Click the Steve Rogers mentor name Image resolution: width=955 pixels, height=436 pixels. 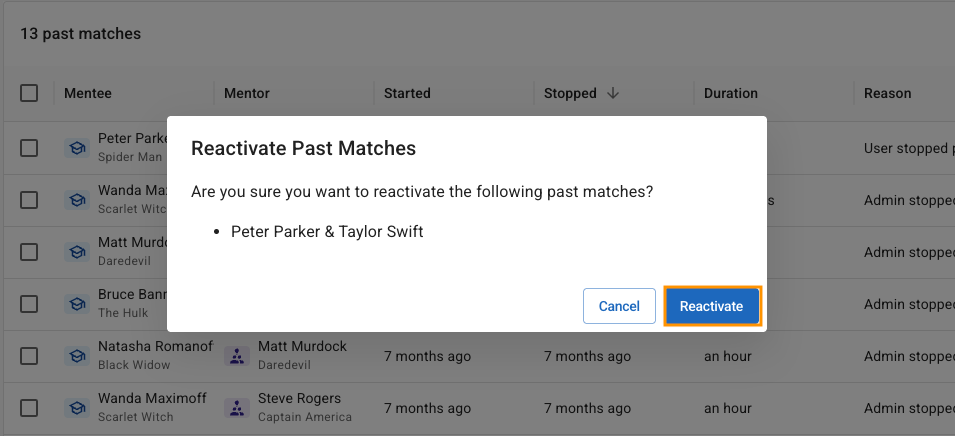pyautogui.click(x=299, y=398)
